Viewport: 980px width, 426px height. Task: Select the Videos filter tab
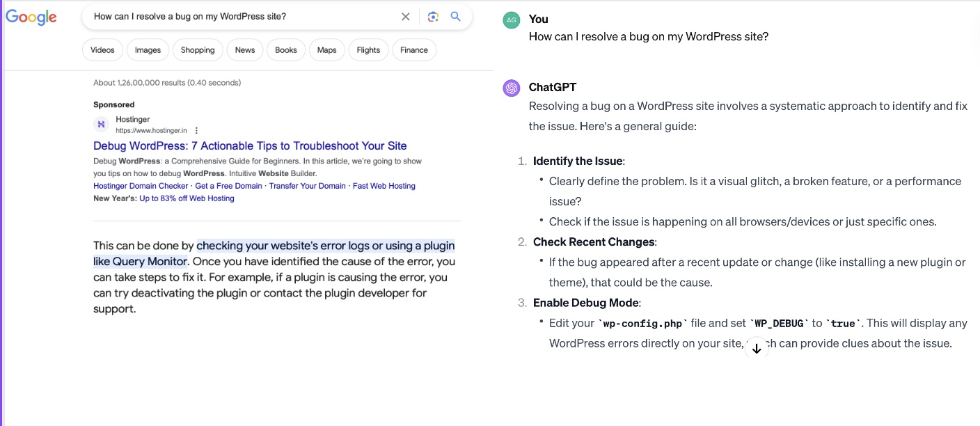[x=102, y=50]
